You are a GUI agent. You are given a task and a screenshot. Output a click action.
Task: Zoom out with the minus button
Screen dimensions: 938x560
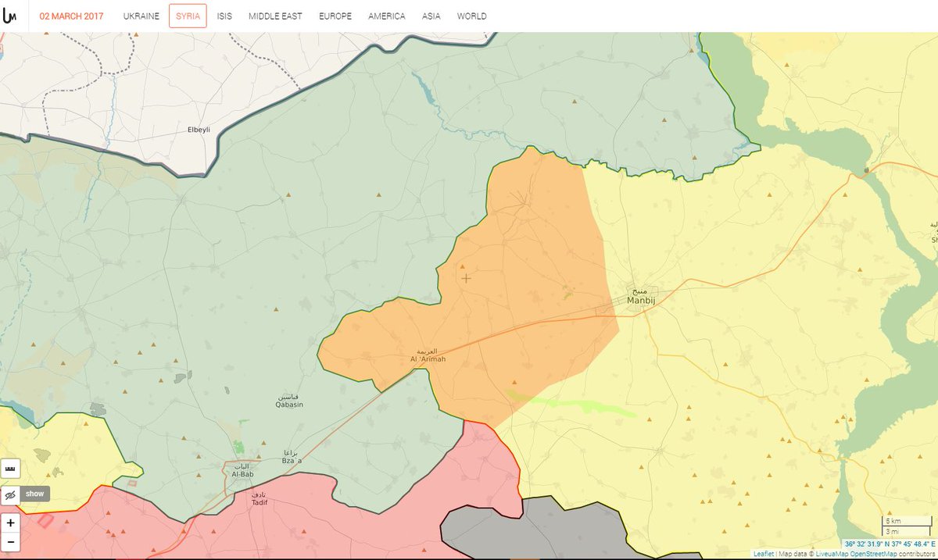(x=11, y=541)
